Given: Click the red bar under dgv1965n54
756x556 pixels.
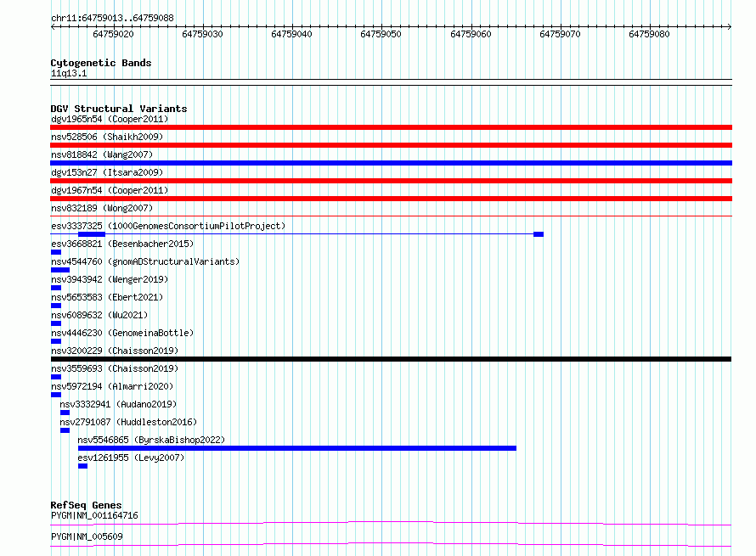Looking at the screenshot, I should [x=391, y=127].
